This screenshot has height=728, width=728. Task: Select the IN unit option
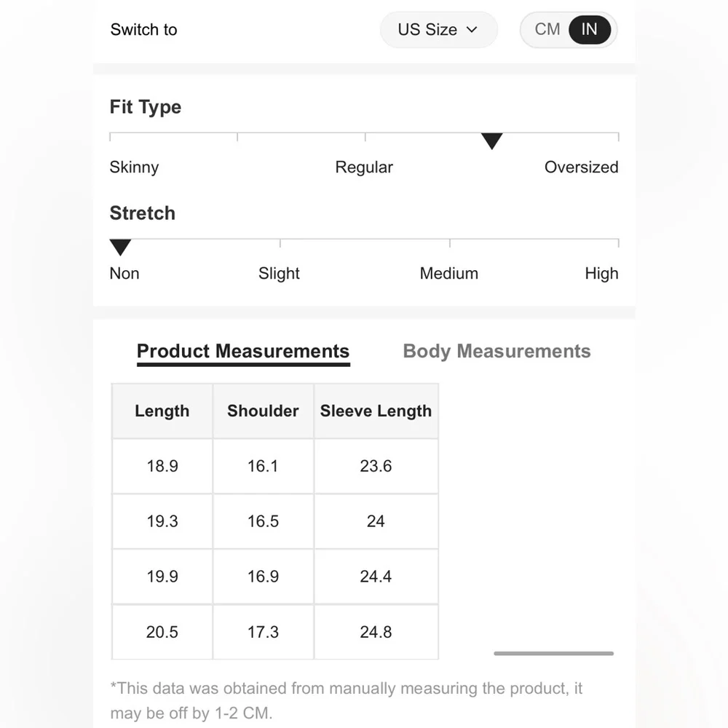pyautogui.click(x=589, y=30)
